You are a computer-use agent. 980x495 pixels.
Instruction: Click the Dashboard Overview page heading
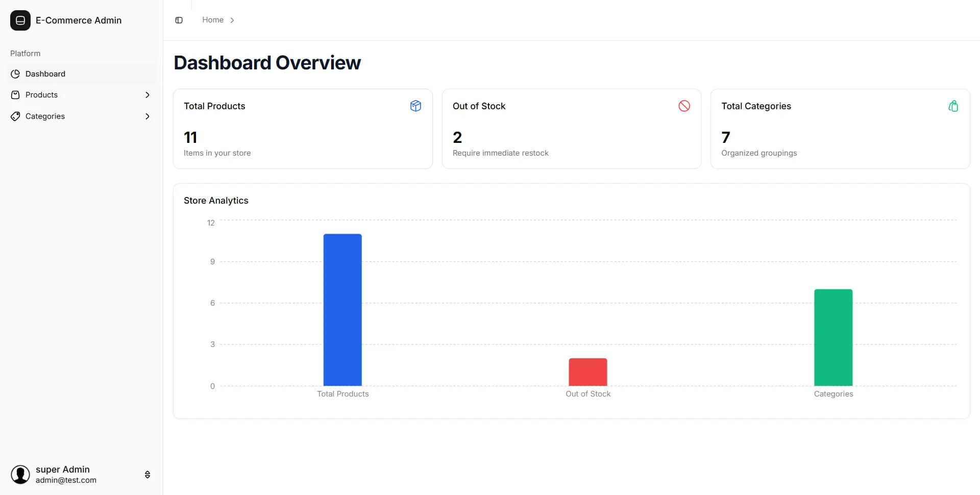click(x=267, y=63)
